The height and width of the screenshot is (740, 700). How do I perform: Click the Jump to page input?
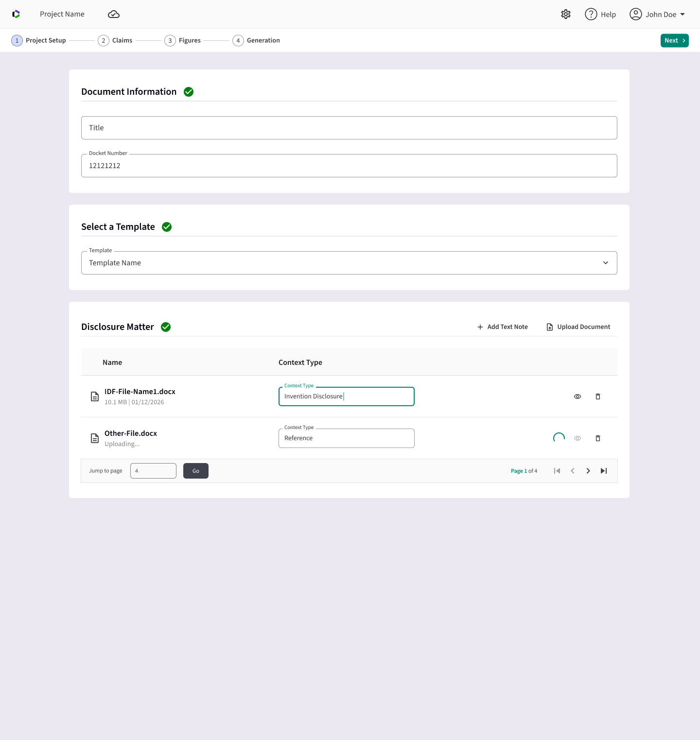[153, 471]
